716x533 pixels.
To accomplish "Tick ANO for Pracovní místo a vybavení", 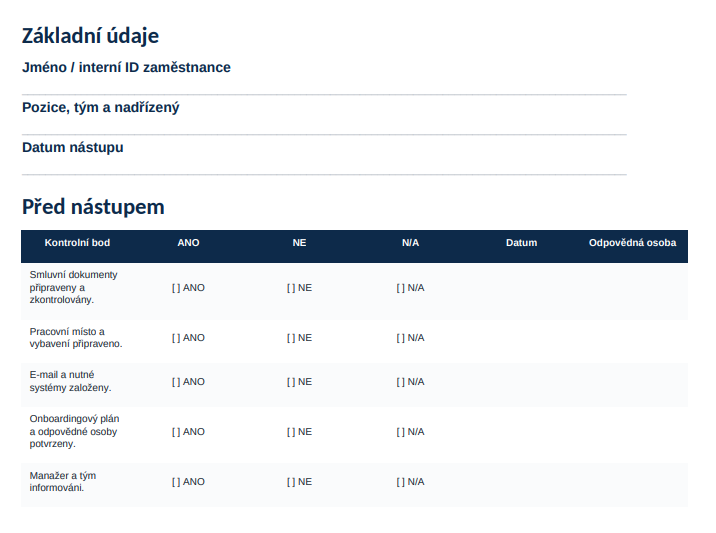I will [x=188, y=338].
